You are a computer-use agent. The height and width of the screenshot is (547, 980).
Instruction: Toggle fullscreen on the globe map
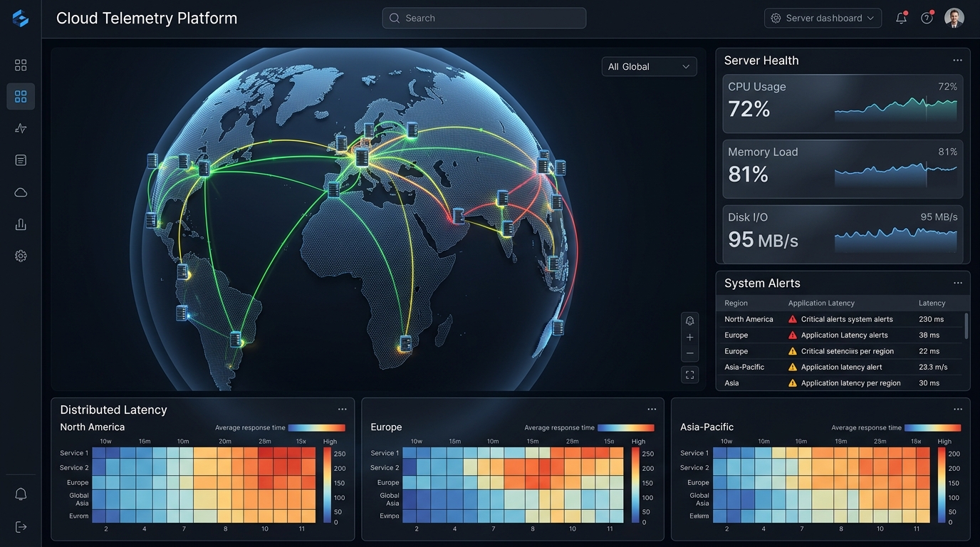689,375
